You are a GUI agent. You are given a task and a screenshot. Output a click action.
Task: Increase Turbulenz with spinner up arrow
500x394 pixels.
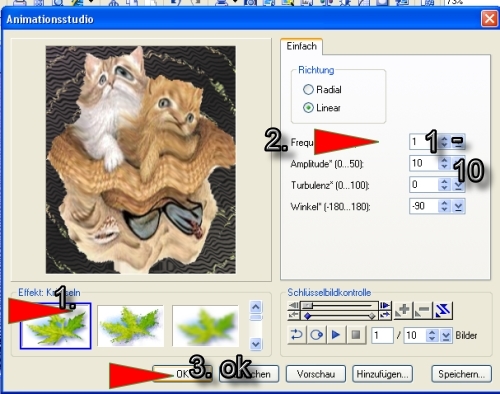click(x=444, y=182)
